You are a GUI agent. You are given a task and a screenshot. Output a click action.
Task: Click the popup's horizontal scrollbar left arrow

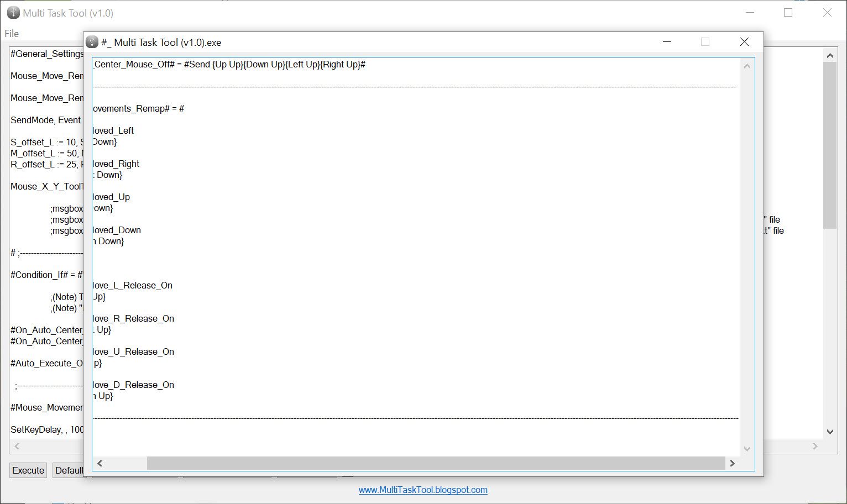100,463
